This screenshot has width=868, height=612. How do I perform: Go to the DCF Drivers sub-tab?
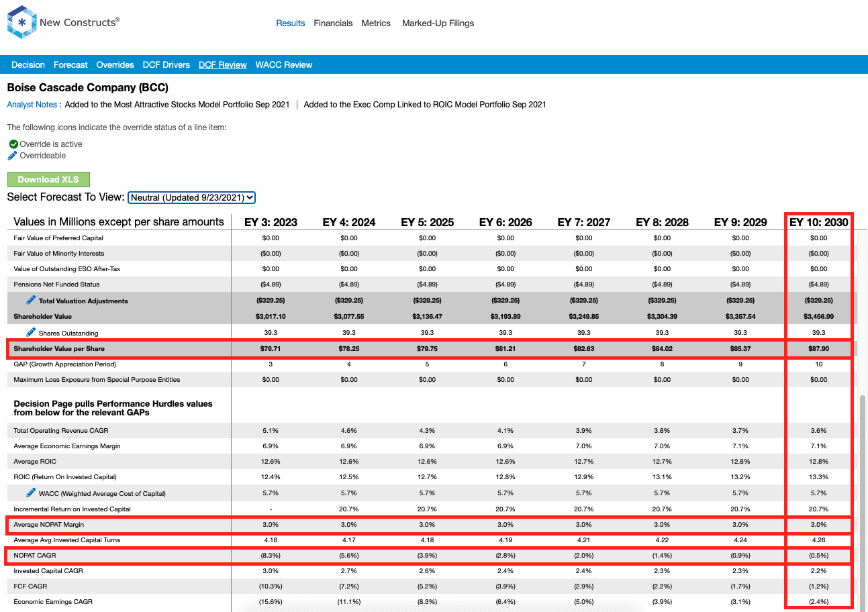(166, 65)
